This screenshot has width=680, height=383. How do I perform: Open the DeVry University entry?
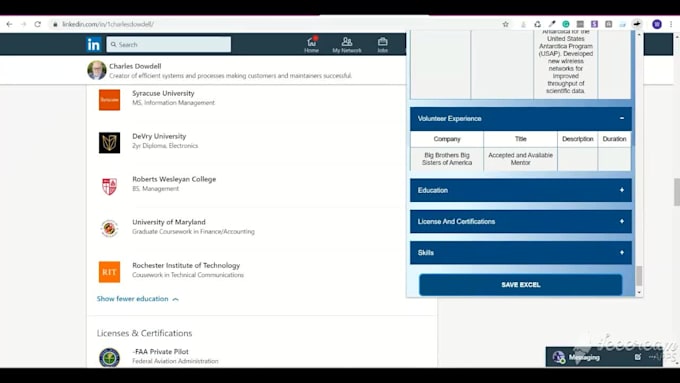coord(159,136)
